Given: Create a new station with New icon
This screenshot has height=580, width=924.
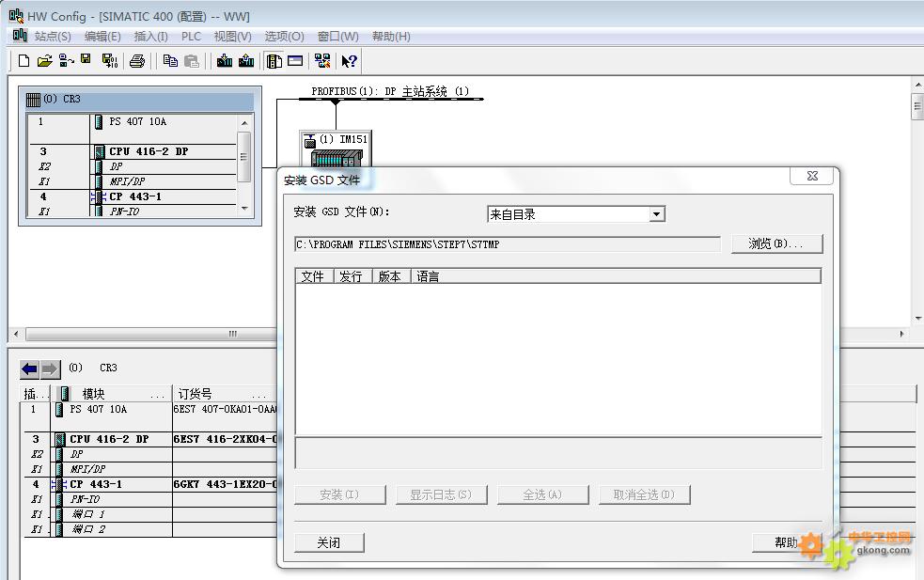Looking at the screenshot, I should (x=23, y=61).
